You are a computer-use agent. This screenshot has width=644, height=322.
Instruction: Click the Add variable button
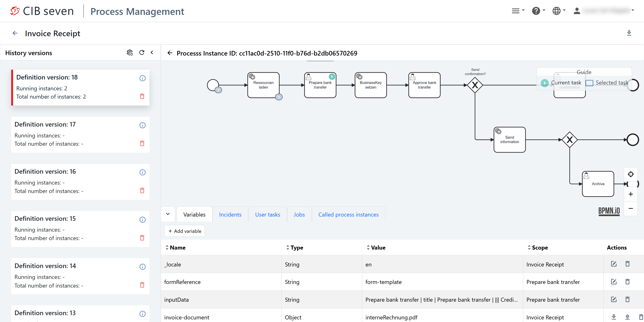[x=185, y=231]
